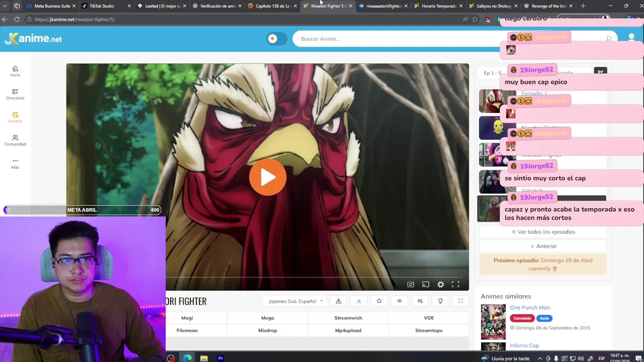Toggle the light/dark theme switch
The height and width of the screenshot is (362, 644).
pyautogui.click(x=277, y=39)
